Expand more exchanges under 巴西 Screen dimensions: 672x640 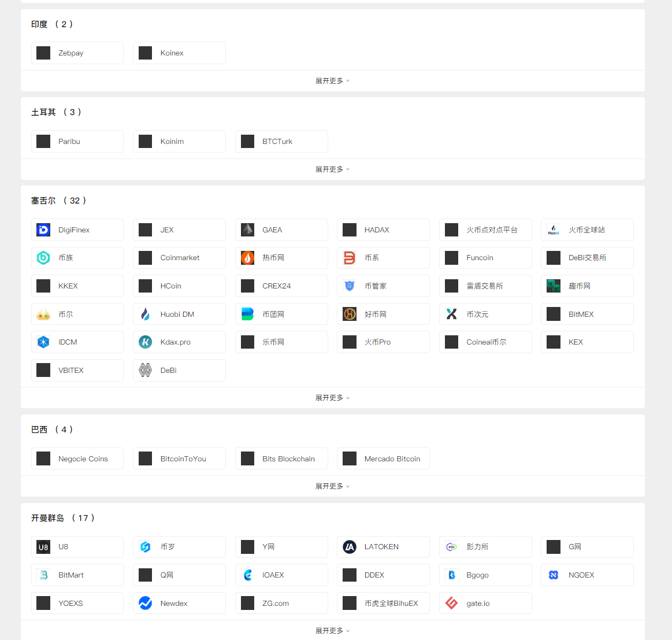coord(333,486)
